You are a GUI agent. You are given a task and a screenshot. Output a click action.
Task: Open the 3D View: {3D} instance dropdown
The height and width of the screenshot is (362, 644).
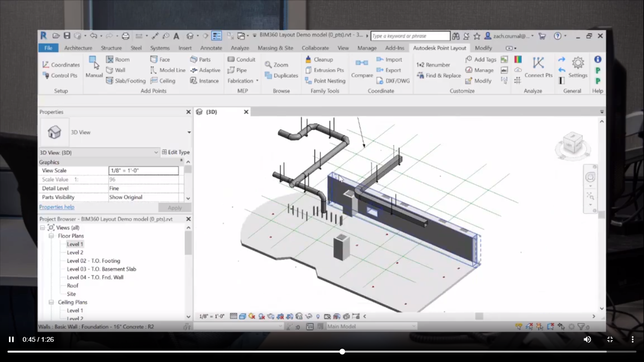click(x=156, y=152)
